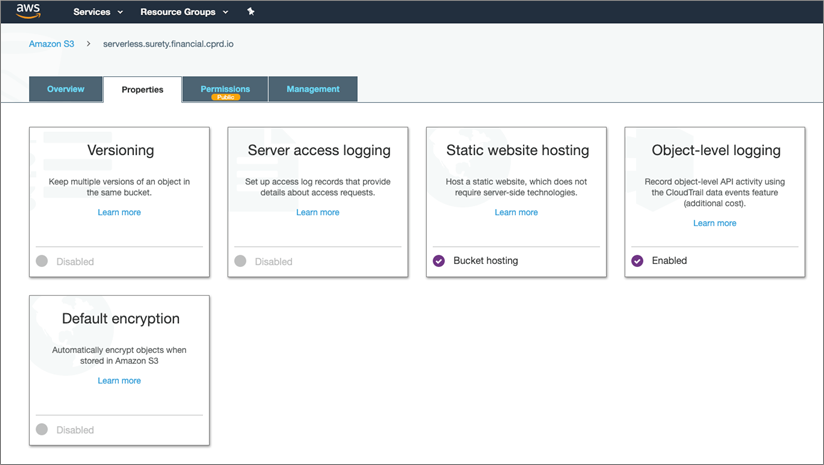Select the Properties tab
824x465 pixels.
coord(142,89)
